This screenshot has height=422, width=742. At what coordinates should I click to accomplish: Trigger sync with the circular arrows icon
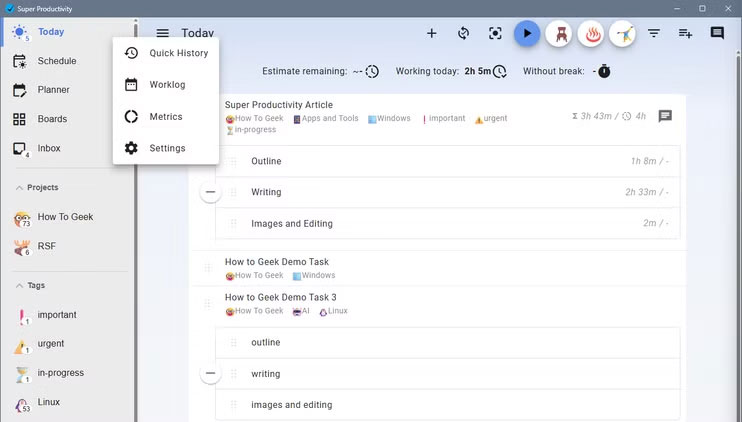click(x=464, y=33)
